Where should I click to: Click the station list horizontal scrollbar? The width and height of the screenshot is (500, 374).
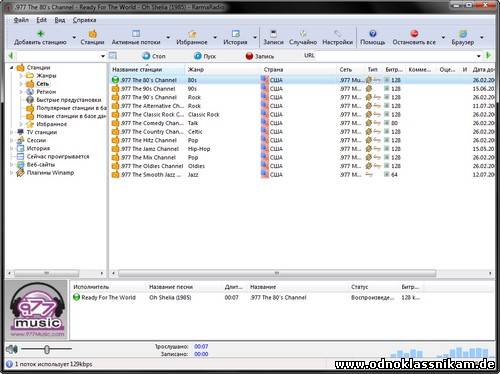(x=277, y=274)
